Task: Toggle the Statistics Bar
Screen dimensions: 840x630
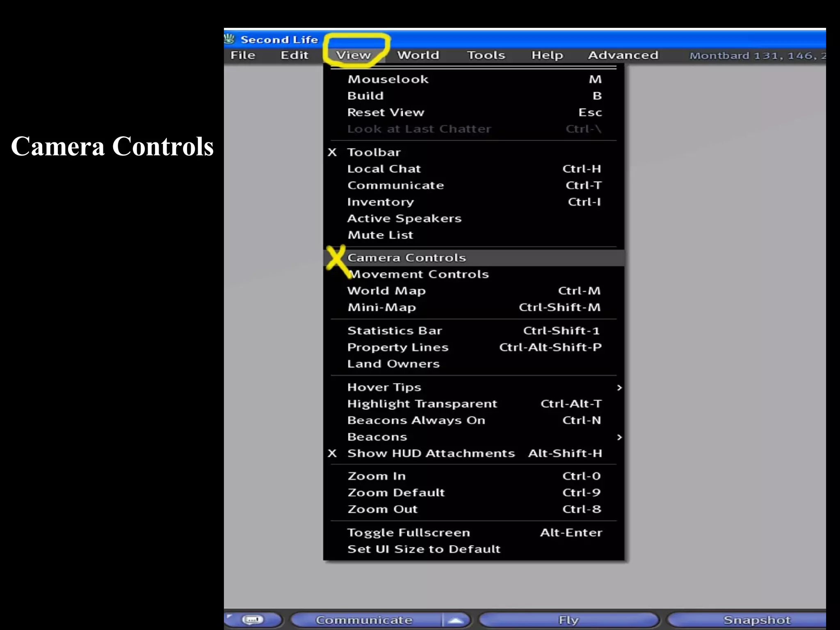Action: 474,331
